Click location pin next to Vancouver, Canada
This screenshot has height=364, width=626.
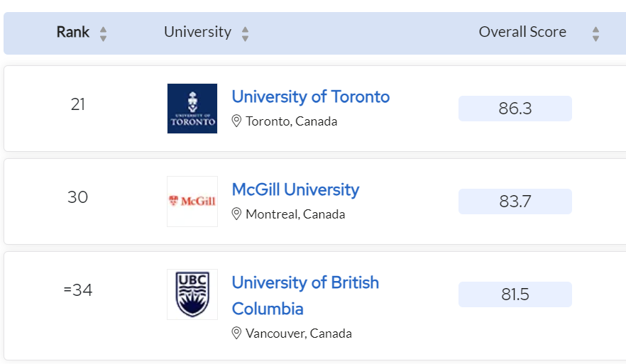236,333
